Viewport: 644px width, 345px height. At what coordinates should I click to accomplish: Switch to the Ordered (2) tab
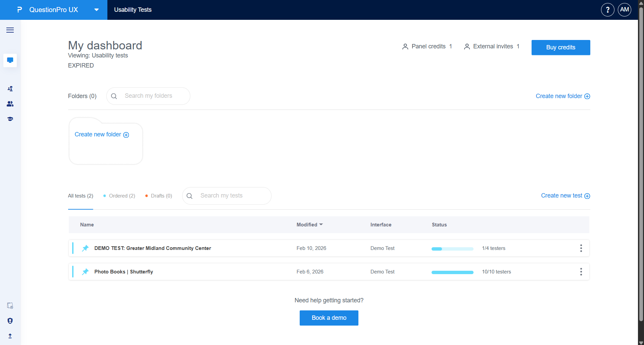pyautogui.click(x=119, y=196)
